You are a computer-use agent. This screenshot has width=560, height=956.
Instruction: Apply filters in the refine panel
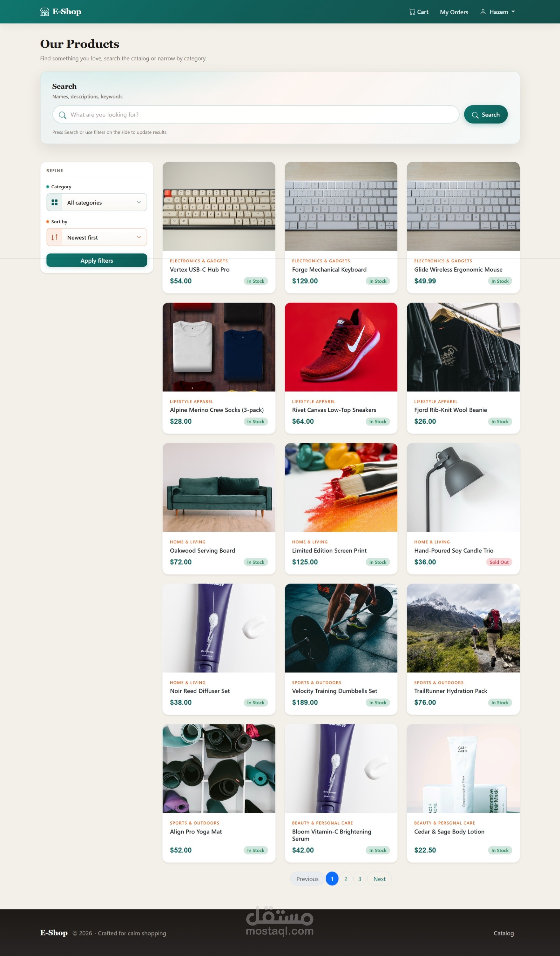[97, 261]
